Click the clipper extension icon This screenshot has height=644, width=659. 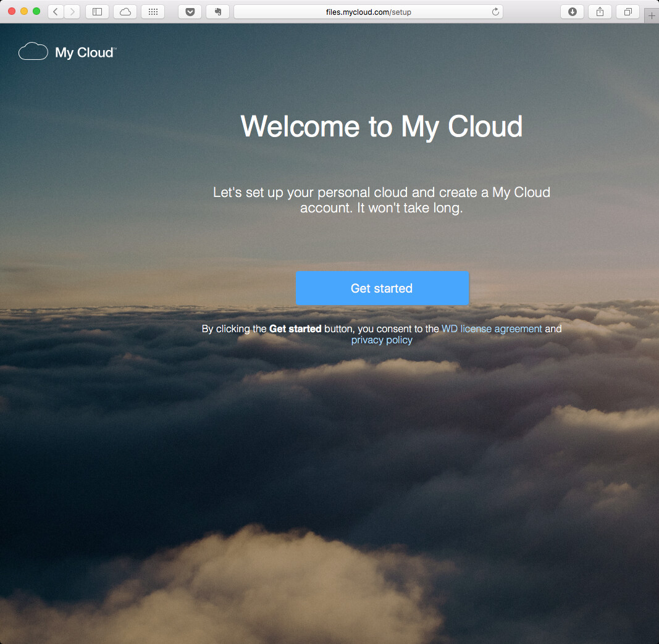click(217, 11)
